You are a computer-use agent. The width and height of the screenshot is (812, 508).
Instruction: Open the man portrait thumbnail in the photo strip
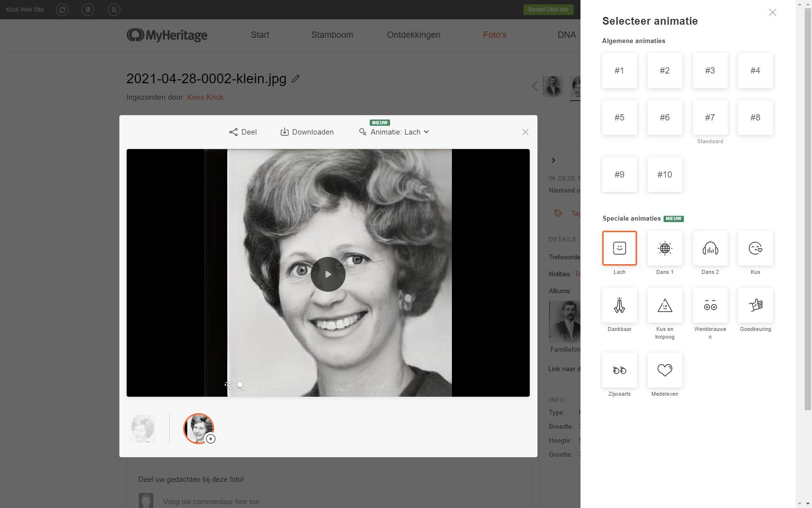point(553,87)
